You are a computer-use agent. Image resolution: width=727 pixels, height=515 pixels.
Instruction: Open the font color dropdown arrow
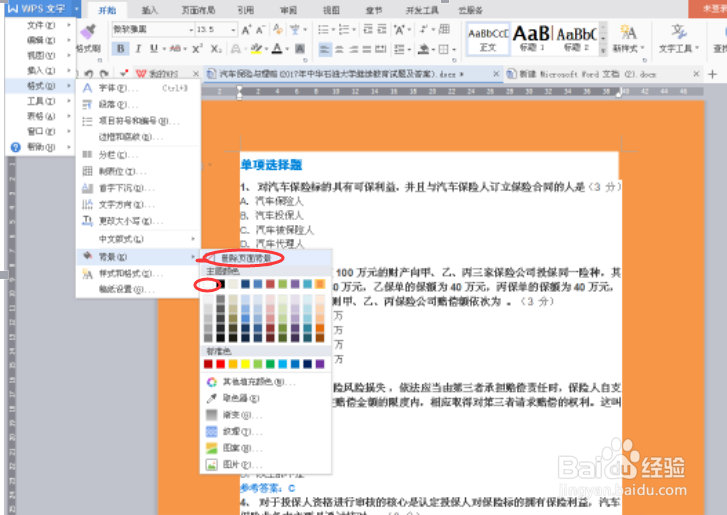[x=287, y=49]
